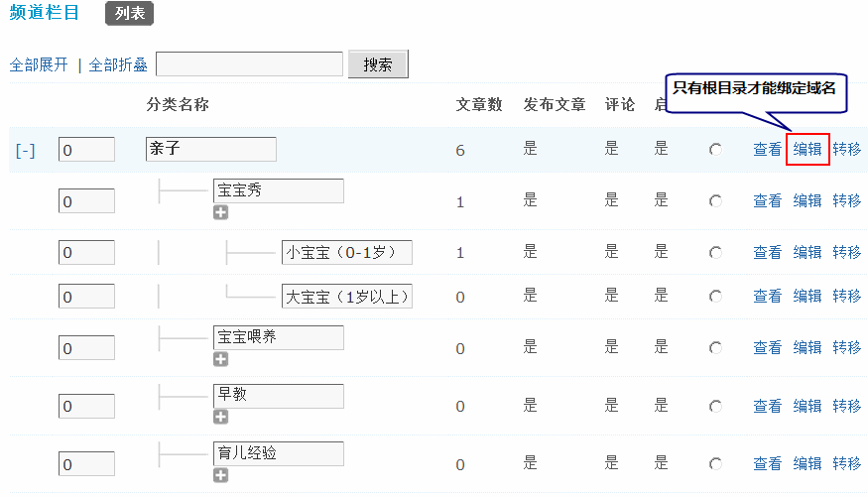The height and width of the screenshot is (497, 868).
Task: Click 查看 link for 宝宝喂养 row
Action: click(x=767, y=348)
